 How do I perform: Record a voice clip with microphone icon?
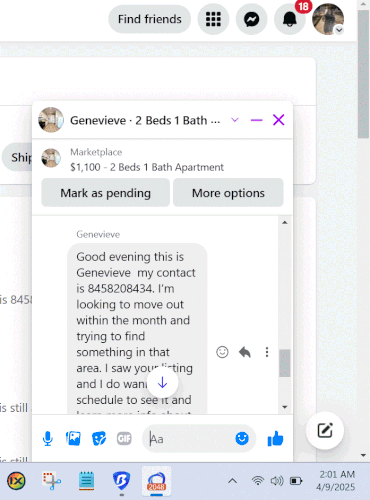48,438
